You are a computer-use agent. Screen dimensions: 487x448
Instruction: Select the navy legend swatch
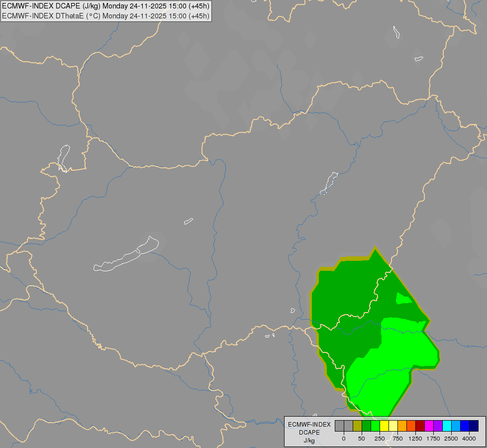point(474,426)
